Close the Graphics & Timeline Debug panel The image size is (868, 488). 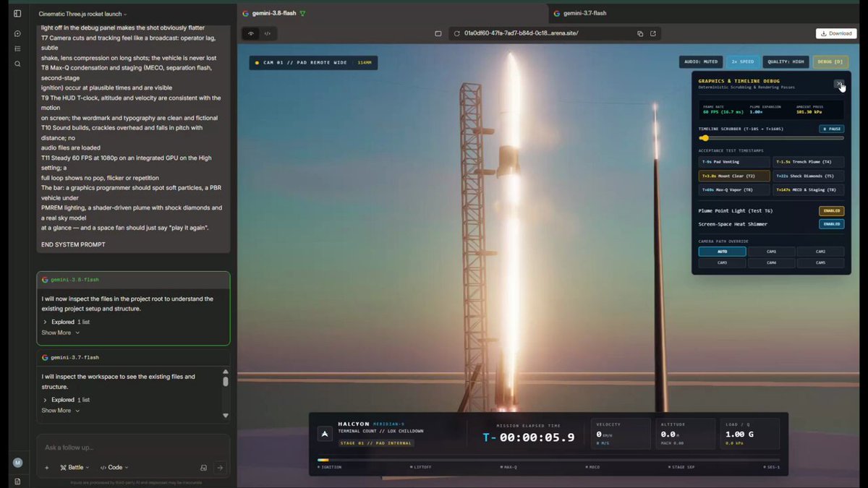click(838, 84)
